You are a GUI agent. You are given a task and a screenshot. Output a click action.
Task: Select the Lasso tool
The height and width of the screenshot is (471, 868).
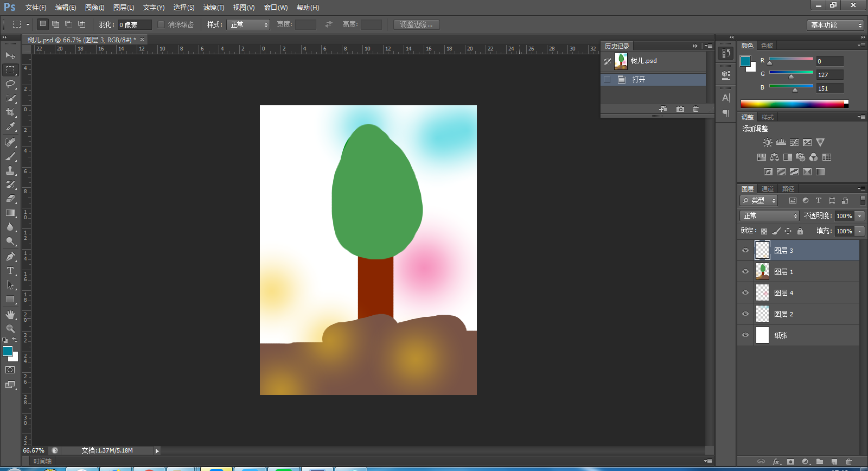click(x=10, y=84)
